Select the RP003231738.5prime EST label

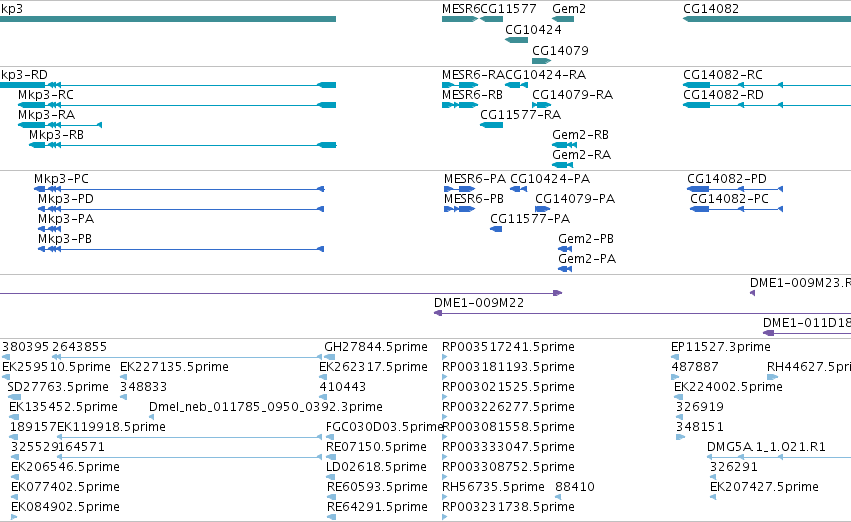coord(508,507)
